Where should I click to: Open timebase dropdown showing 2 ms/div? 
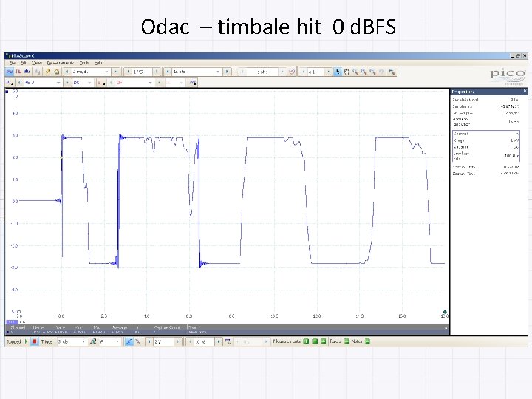tap(90, 72)
